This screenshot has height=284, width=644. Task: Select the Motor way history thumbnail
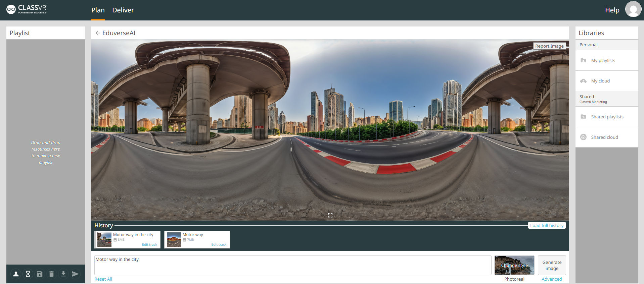174,239
